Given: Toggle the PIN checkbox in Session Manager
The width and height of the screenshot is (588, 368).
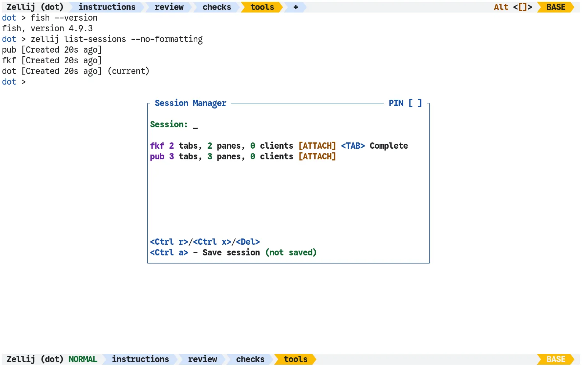Looking at the screenshot, I should point(415,103).
